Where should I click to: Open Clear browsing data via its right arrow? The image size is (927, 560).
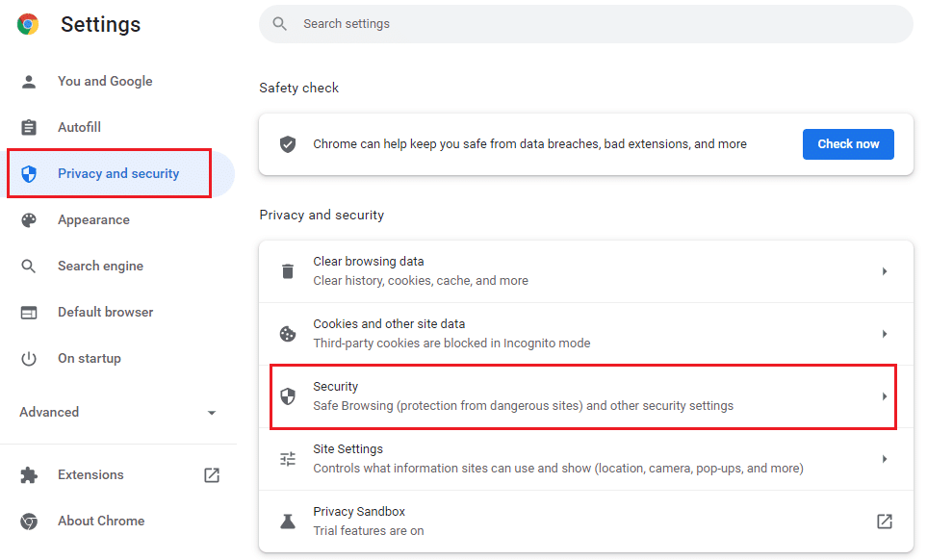[885, 271]
